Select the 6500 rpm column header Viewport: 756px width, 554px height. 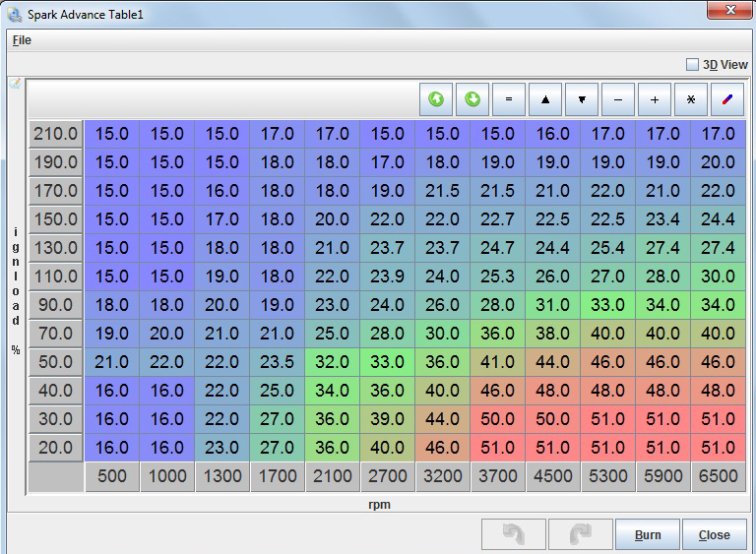coord(718,478)
